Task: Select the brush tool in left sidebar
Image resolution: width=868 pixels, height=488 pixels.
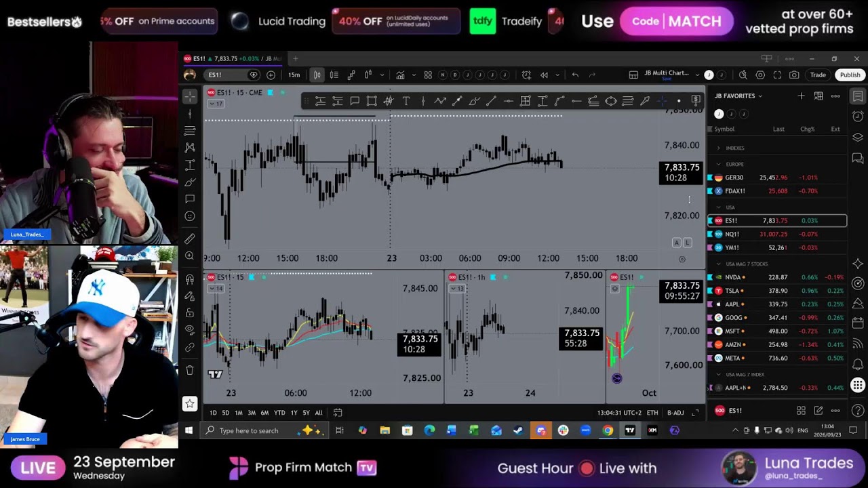Action: tap(190, 182)
